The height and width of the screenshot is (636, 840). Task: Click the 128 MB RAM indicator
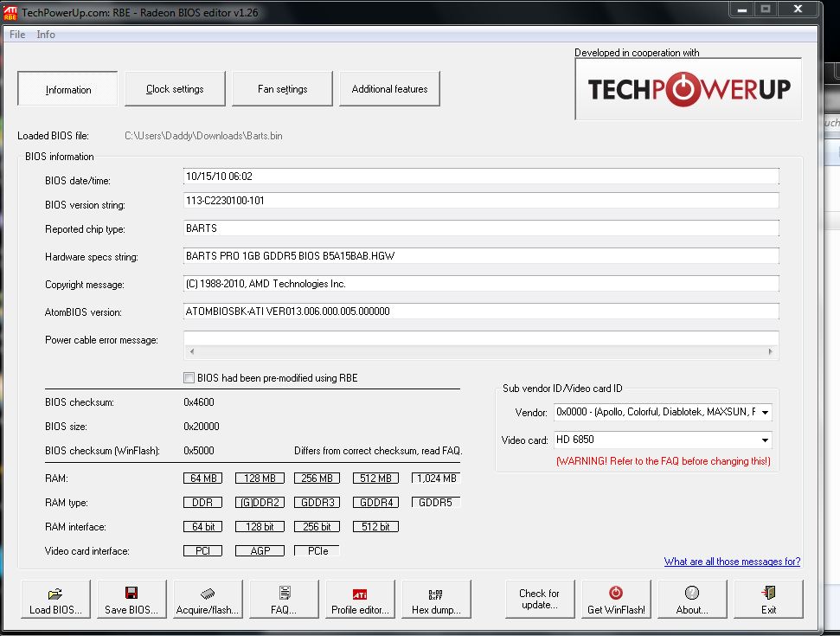(x=260, y=478)
